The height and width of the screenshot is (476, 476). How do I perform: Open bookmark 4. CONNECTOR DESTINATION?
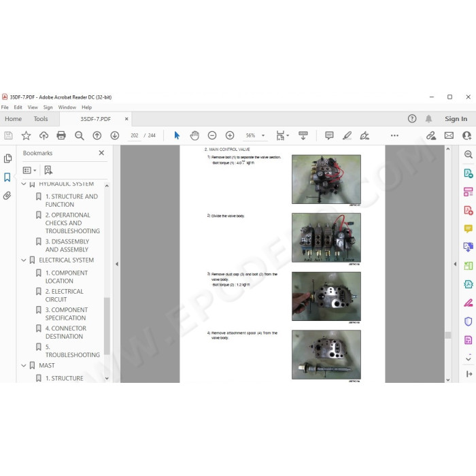[66, 332]
